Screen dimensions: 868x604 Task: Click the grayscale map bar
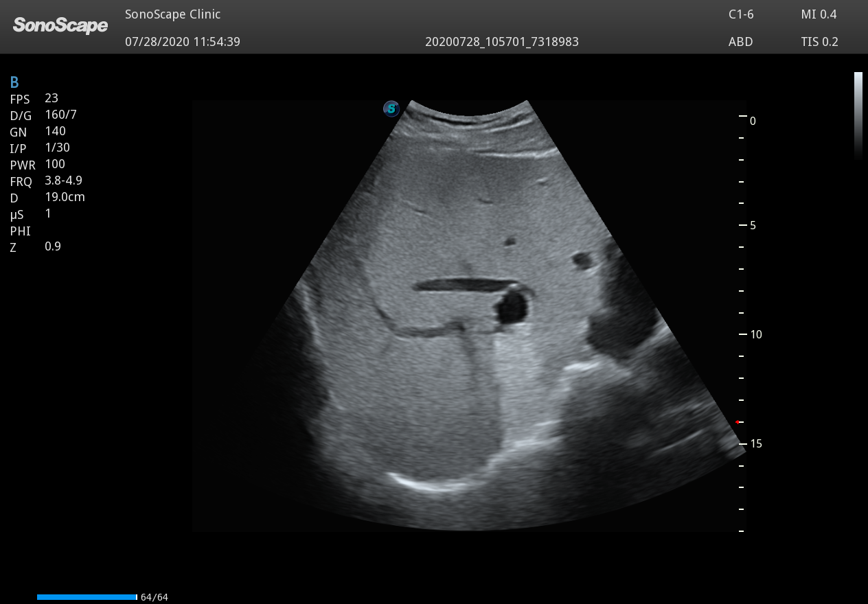coord(858,115)
